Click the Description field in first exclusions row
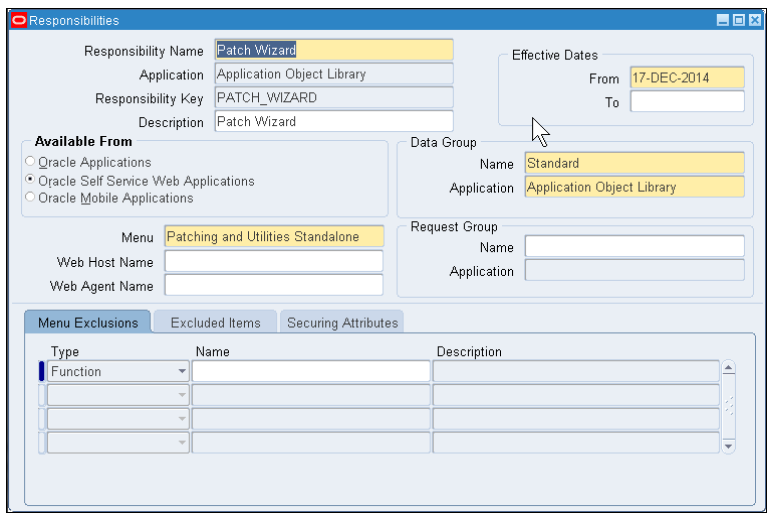The image size is (772, 518). click(576, 371)
